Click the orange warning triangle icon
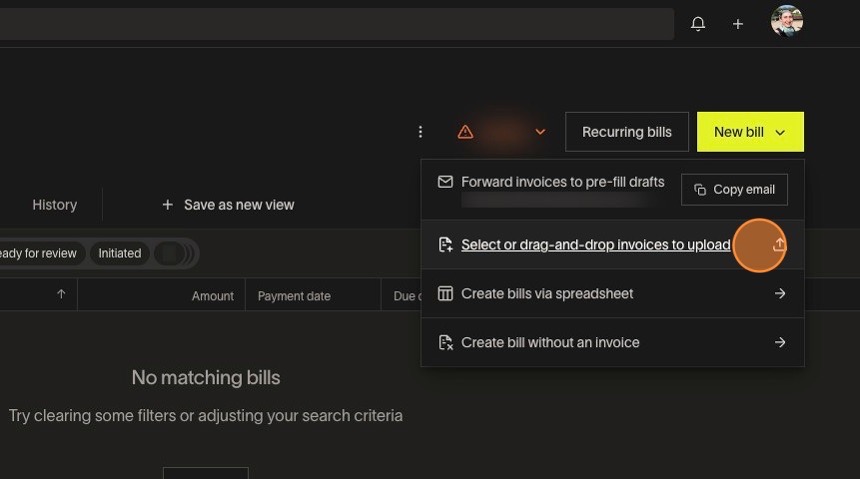This screenshot has height=479, width=860. [x=465, y=132]
